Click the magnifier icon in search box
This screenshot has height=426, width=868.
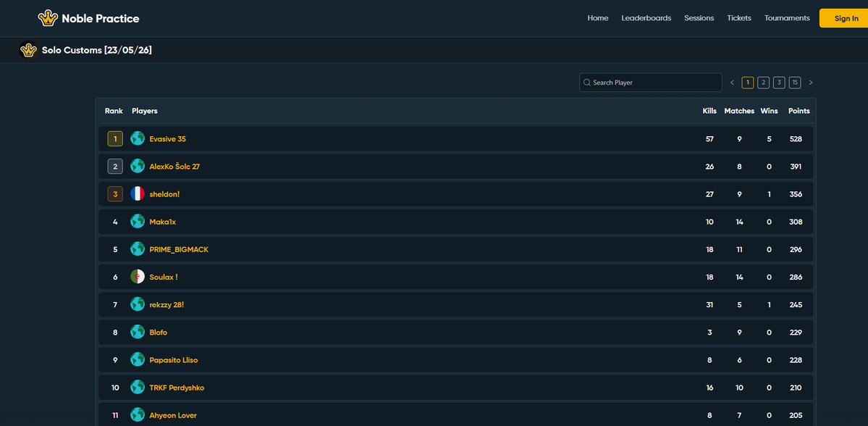pyautogui.click(x=587, y=83)
